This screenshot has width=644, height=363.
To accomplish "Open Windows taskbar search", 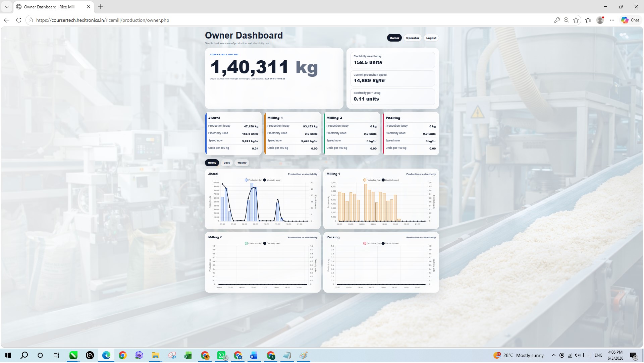I will tap(24, 356).
